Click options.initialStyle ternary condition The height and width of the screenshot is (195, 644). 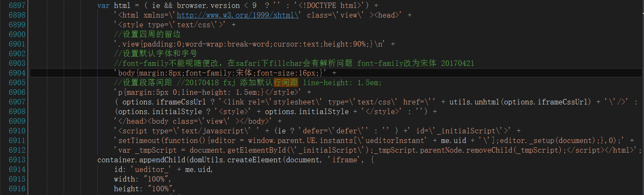pyautogui.click(x=158, y=112)
